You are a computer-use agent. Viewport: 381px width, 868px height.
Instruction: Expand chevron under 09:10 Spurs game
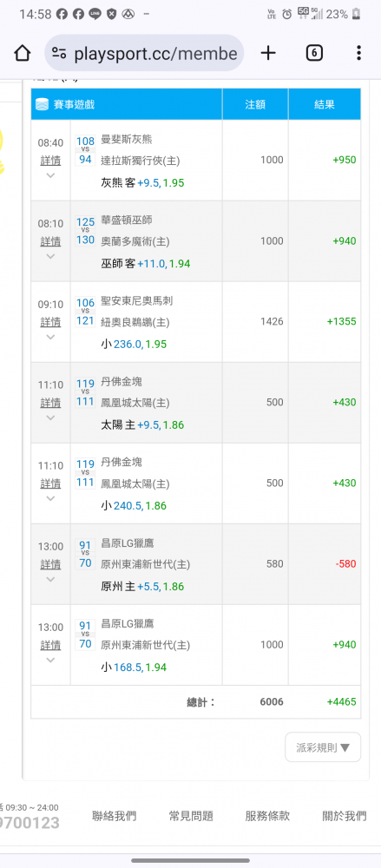(x=50, y=337)
